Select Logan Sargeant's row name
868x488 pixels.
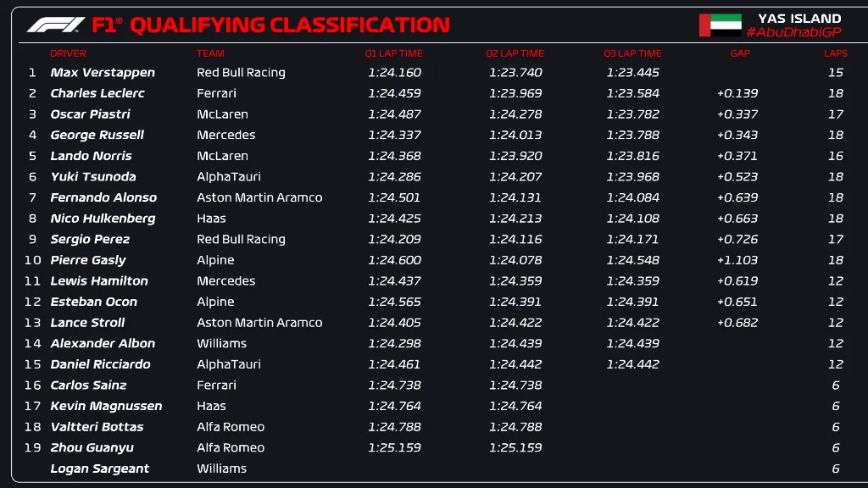[100, 469]
